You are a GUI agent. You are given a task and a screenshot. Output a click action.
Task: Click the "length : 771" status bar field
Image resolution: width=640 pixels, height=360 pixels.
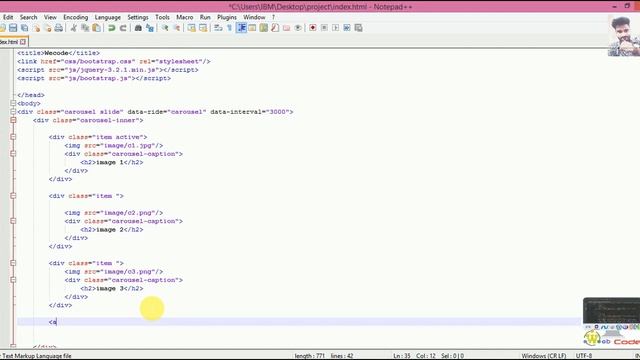point(310,356)
